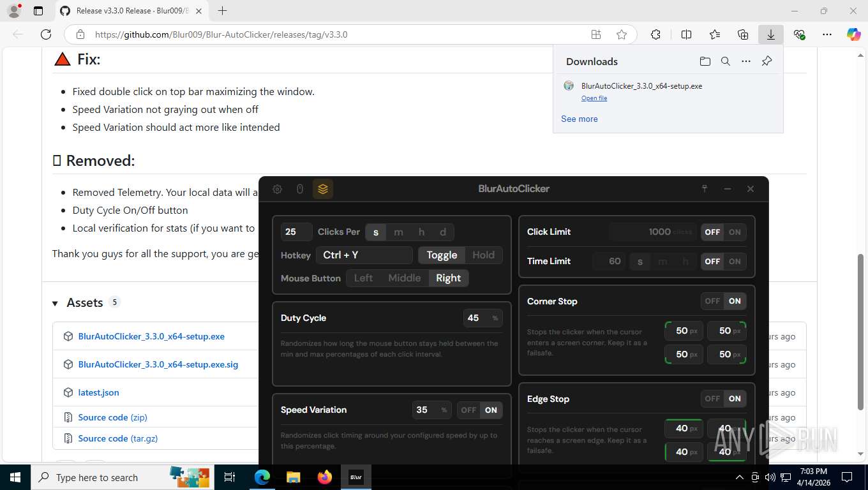
Task: Open the BlurAutoClicker settings gear icon
Action: [277, 189]
